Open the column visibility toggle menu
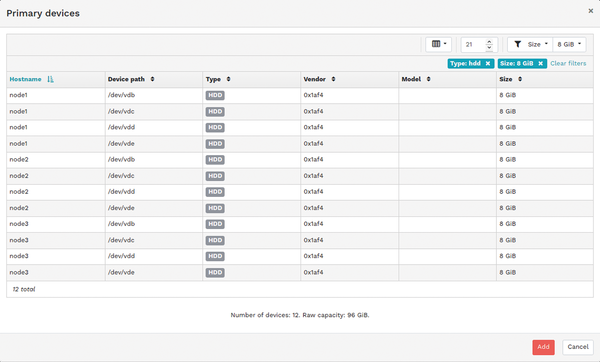 [439, 44]
